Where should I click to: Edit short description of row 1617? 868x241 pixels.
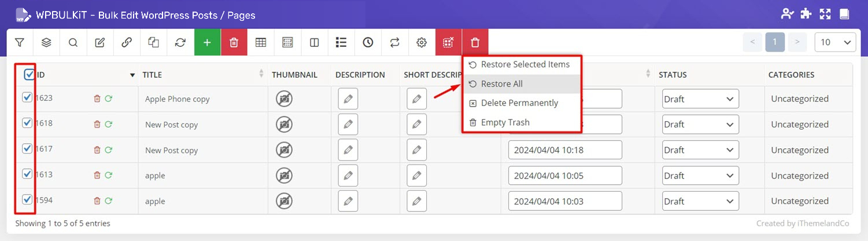tap(416, 149)
